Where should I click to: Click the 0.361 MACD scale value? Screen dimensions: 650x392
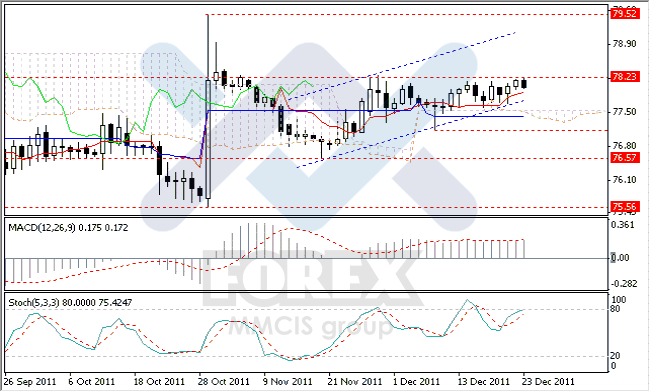623,225
